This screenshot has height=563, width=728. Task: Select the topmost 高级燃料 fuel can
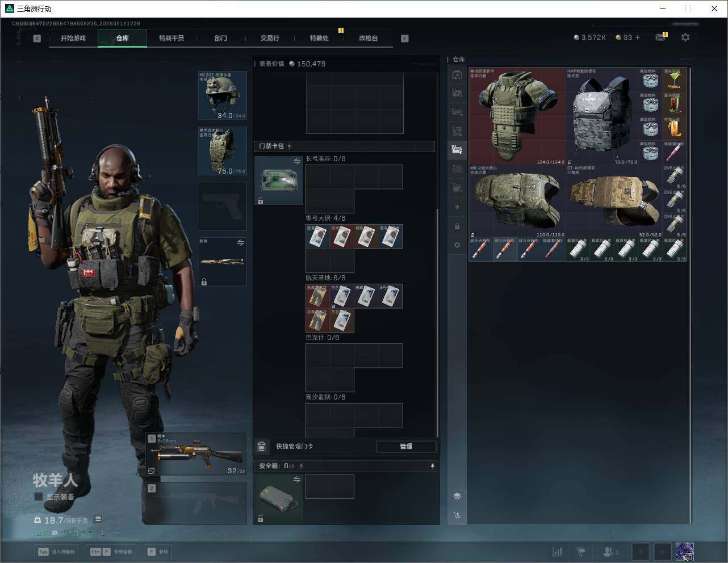651,80
